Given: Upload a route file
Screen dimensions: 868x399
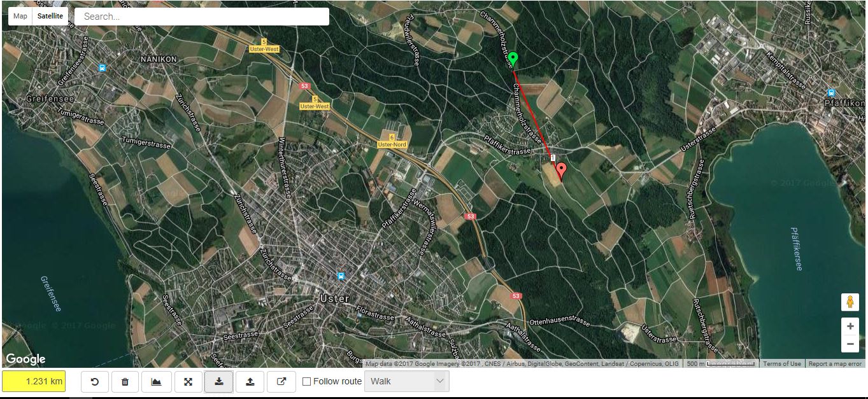Looking at the screenshot, I should tap(250, 382).
